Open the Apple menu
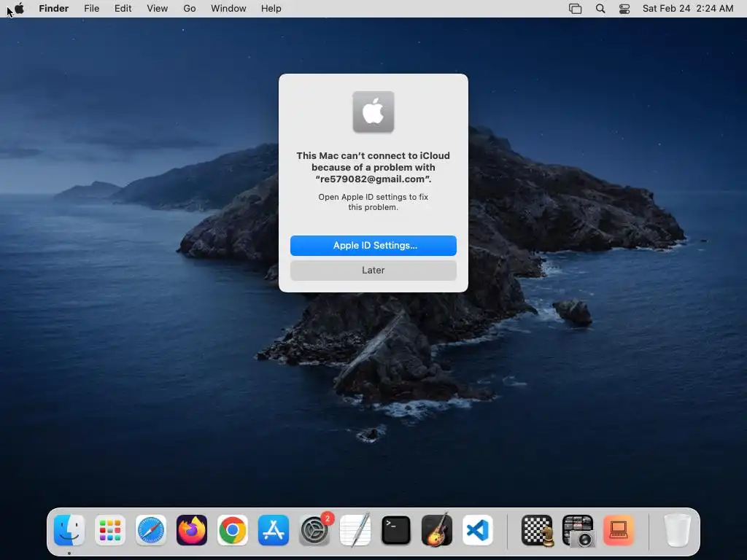Viewport: 747px width, 560px height. pos(19,9)
